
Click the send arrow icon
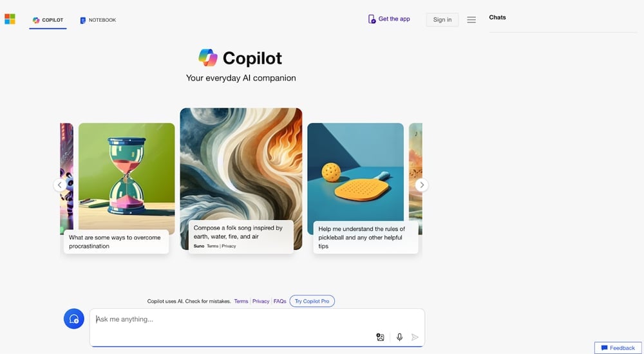(x=415, y=337)
